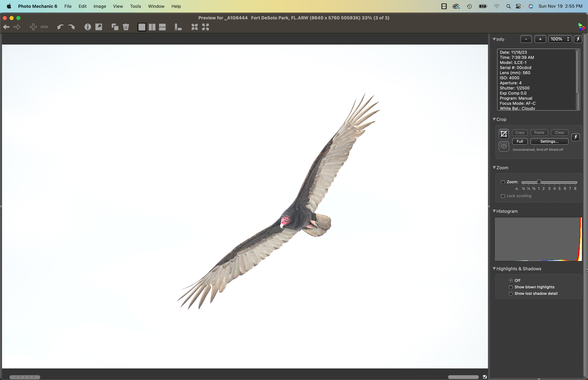Open the File menu
The width and height of the screenshot is (588, 380).
[68, 6]
